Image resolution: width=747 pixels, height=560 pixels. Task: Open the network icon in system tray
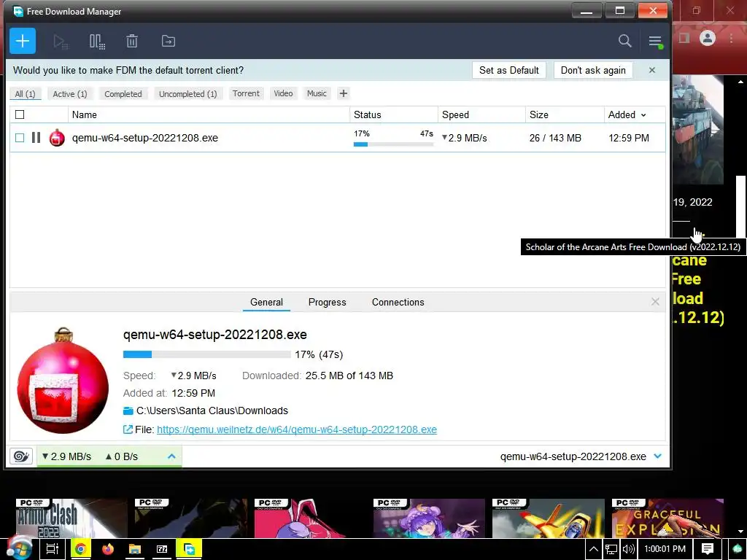point(611,549)
